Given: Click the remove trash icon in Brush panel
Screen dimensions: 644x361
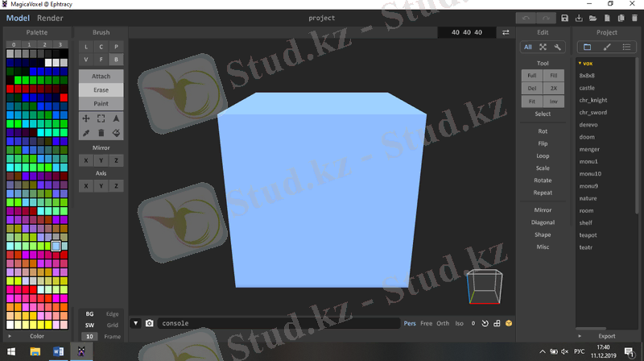Looking at the screenshot, I should pos(101,133).
